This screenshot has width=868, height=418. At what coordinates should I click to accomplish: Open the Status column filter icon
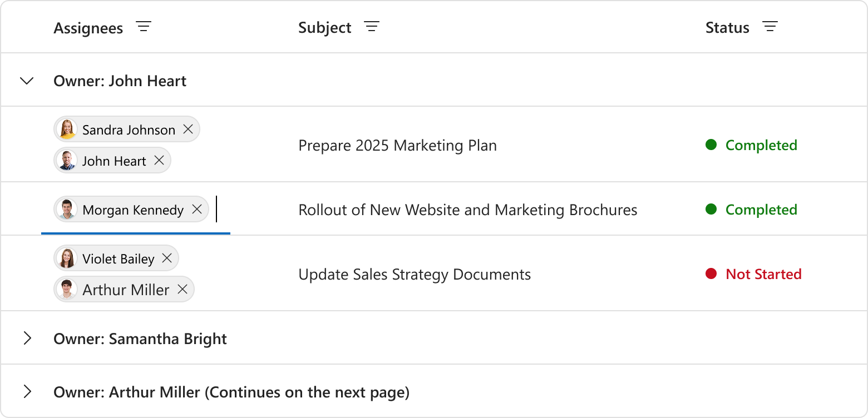[770, 27]
